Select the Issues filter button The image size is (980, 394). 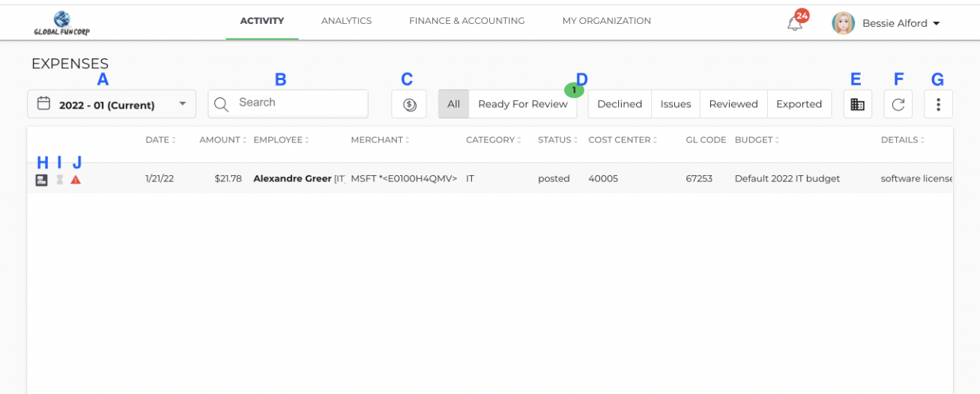(676, 104)
